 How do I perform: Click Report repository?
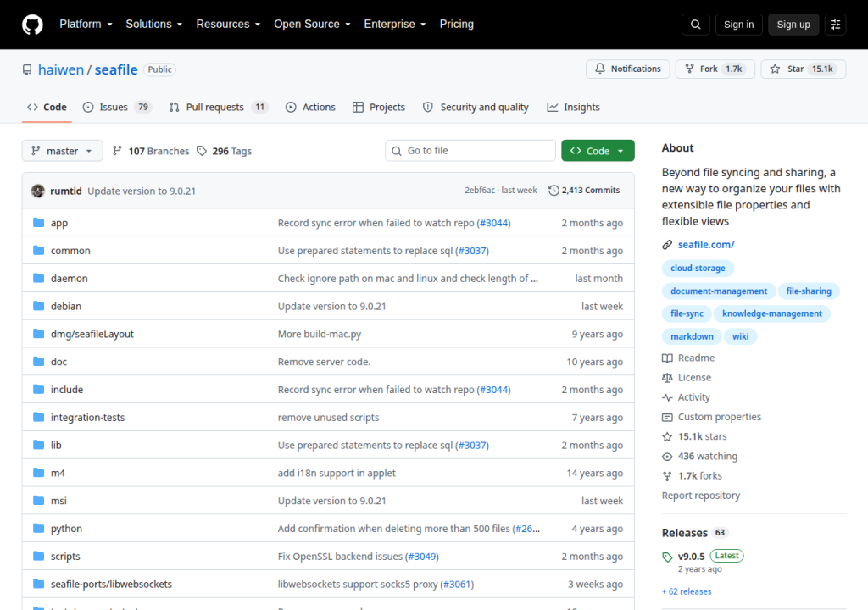pos(701,496)
